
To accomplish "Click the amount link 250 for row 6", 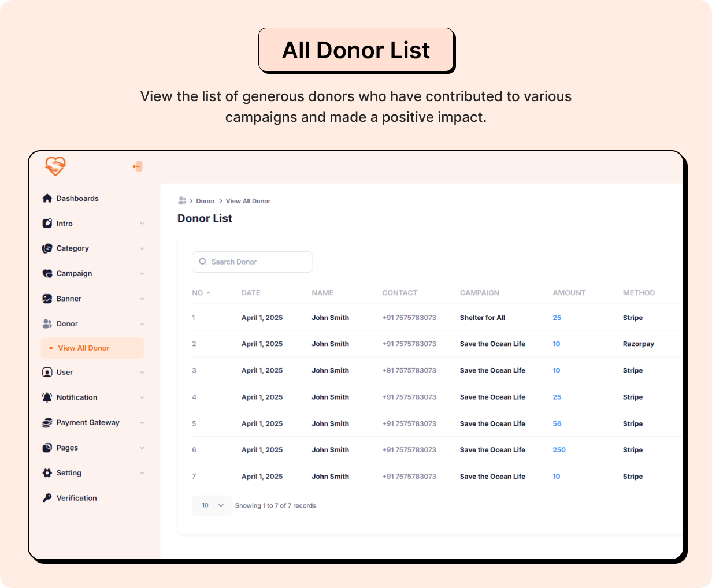I will click(559, 450).
